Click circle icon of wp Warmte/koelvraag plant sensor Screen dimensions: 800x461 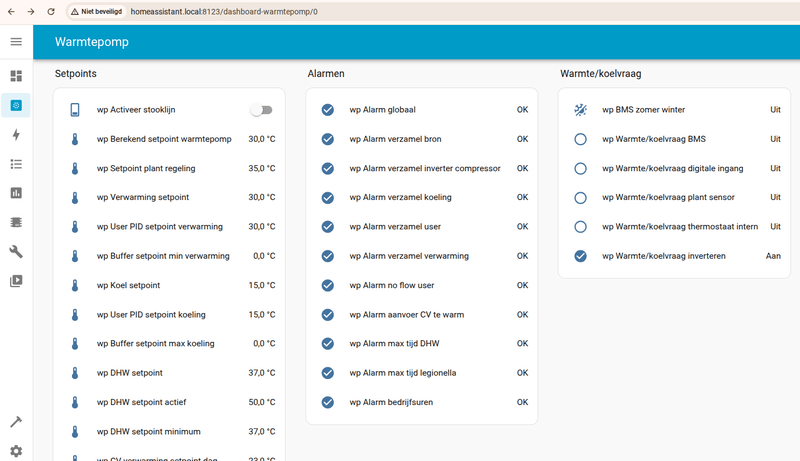580,197
